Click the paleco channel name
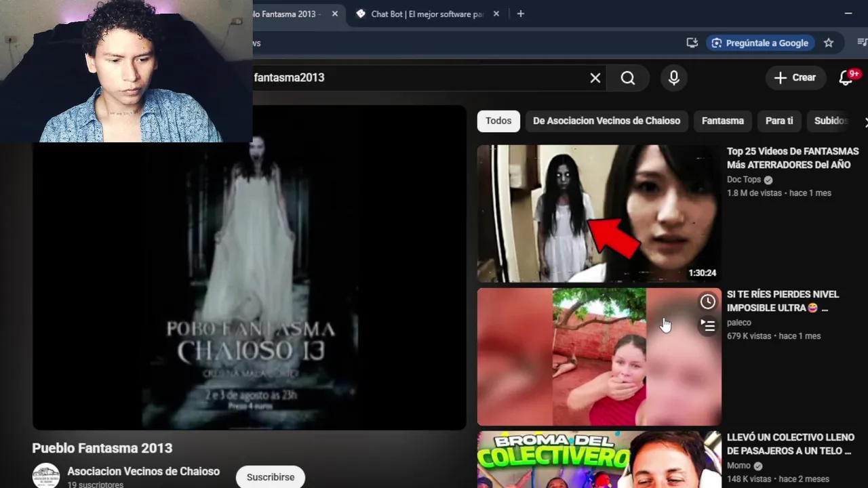The height and width of the screenshot is (488, 868). coord(739,323)
